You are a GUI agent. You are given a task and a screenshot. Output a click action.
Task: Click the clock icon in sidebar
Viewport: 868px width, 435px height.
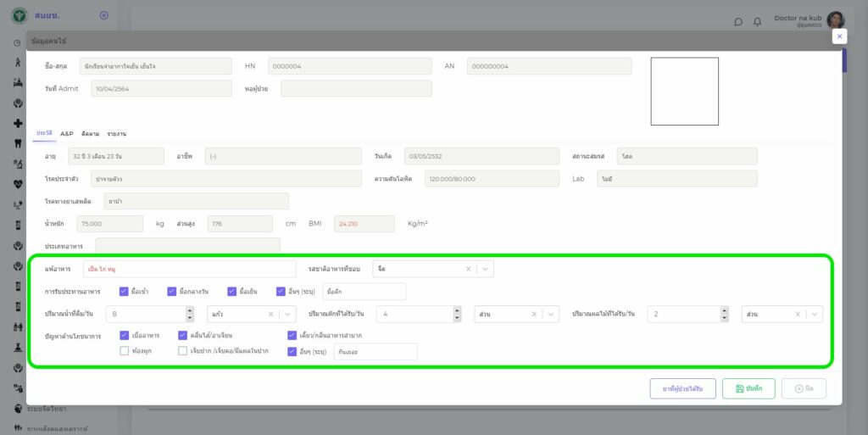[18, 42]
